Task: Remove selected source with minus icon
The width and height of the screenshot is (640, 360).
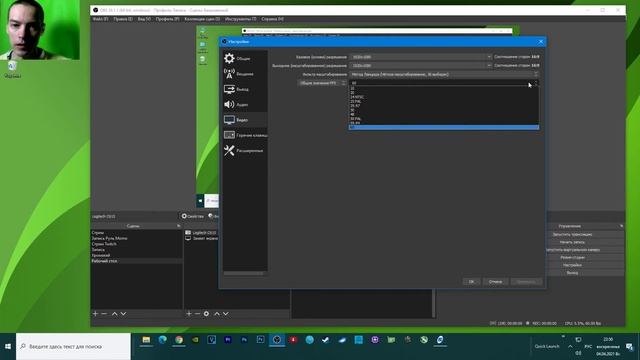Action: pyautogui.click(x=198, y=313)
